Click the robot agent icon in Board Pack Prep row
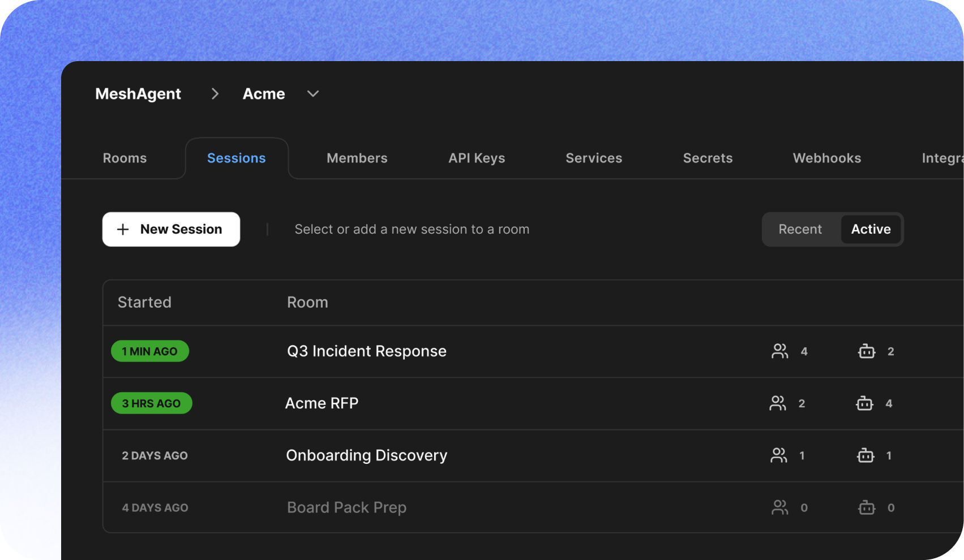The height and width of the screenshot is (560, 964). pyautogui.click(x=867, y=507)
